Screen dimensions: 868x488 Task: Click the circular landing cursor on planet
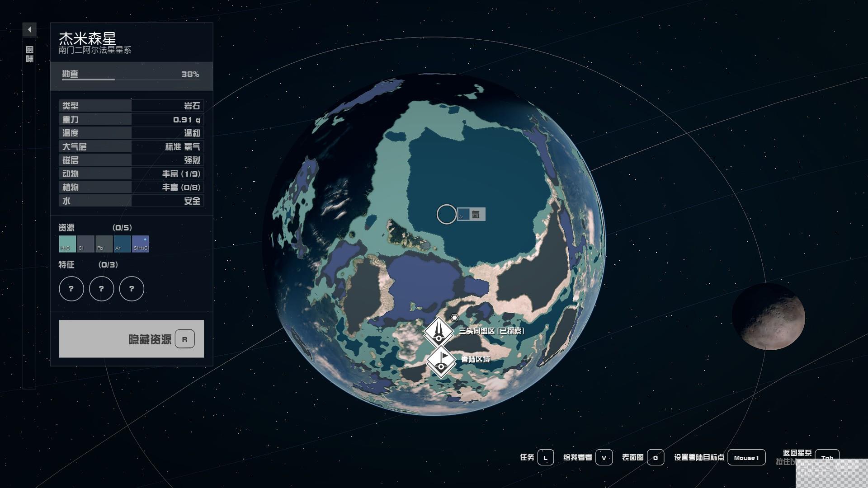tap(446, 214)
